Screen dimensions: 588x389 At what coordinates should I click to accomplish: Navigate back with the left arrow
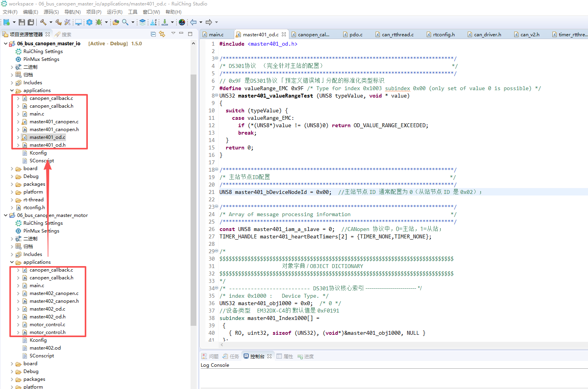tap(193, 22)
